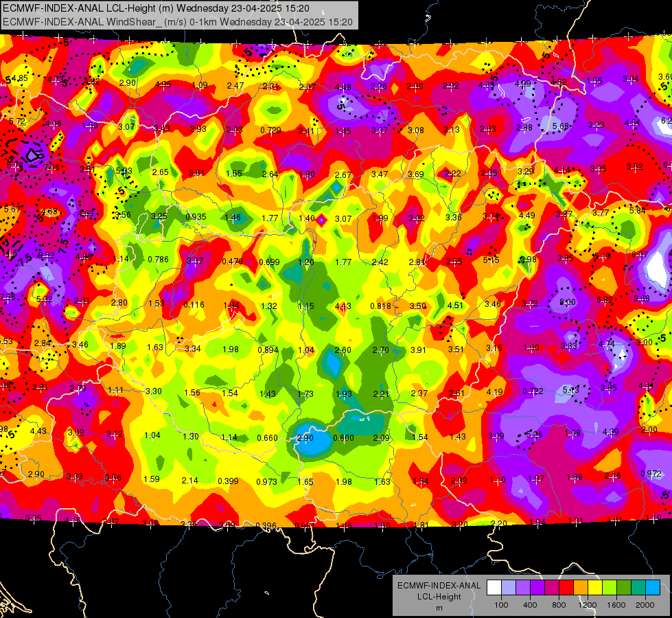
Task: Pick the grid value 0.818
Action: coord(380,306)
